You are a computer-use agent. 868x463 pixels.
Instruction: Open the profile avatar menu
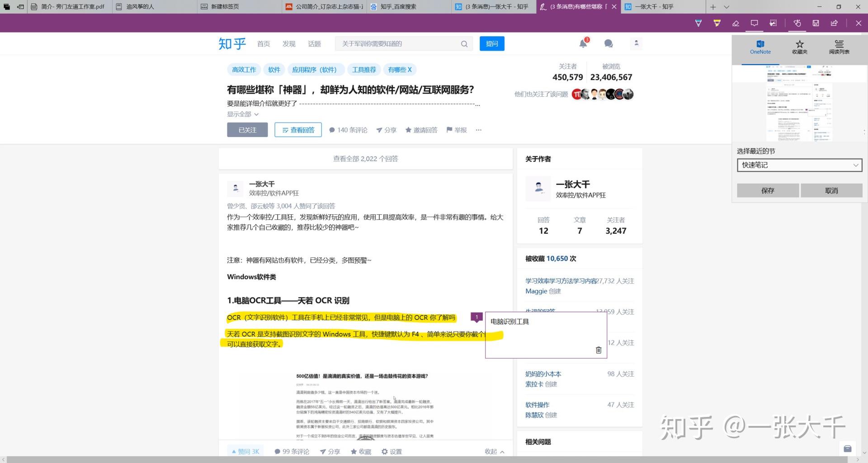click(x=636, y=43)
